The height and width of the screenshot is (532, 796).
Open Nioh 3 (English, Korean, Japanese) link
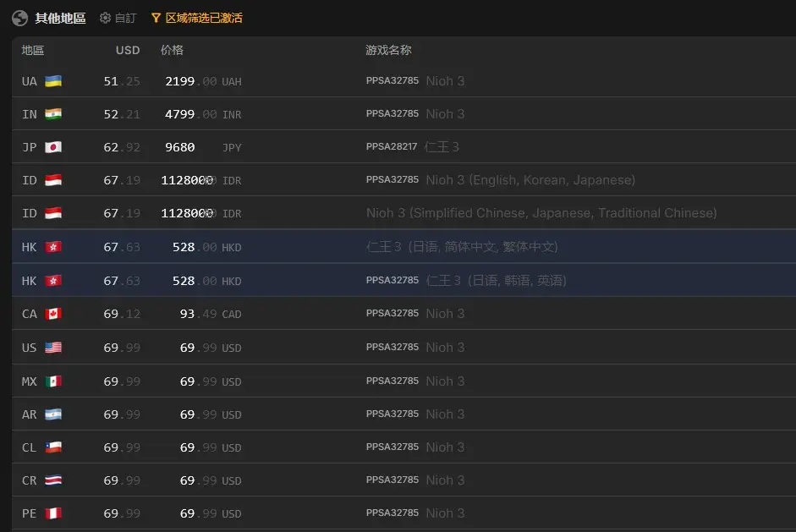[x=530, y=180]
